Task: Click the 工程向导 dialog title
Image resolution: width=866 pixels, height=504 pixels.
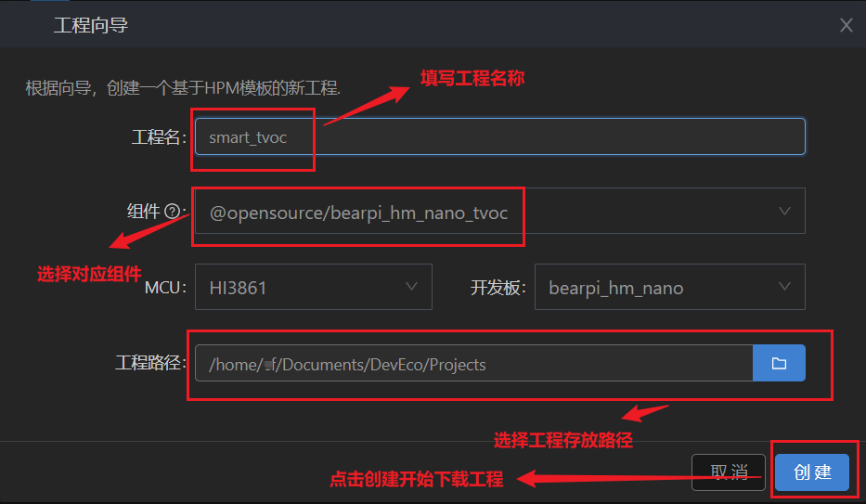Action: pos(91,25)
